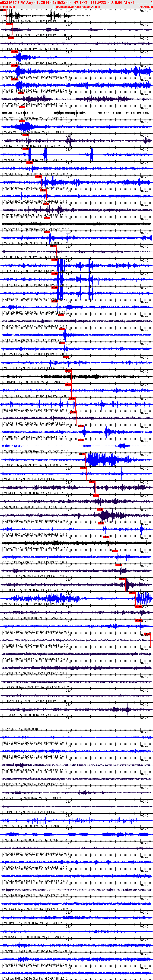
Task: Select the UW GPW EHZ trace label
Action: point(35,243)
